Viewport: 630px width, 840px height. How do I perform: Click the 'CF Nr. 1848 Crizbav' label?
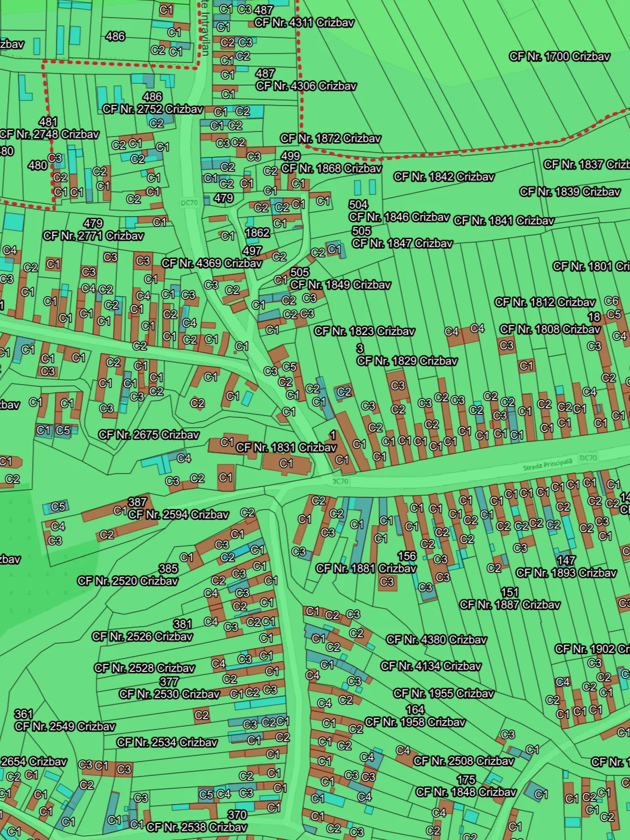click(466, 792)
